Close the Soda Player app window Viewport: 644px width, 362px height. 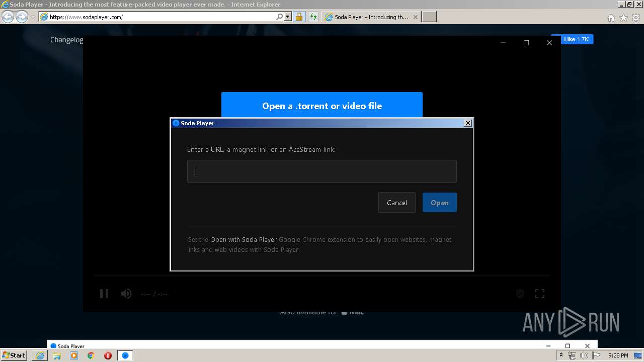[549, 43]
